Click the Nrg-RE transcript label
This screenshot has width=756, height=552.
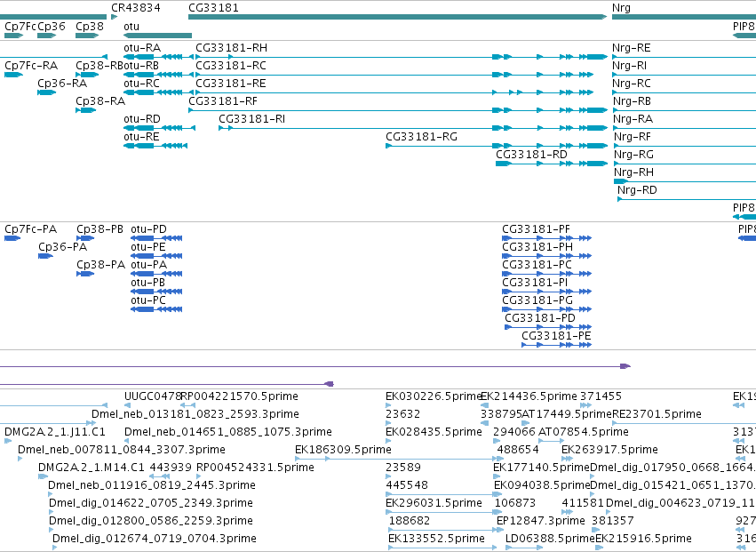631,48
